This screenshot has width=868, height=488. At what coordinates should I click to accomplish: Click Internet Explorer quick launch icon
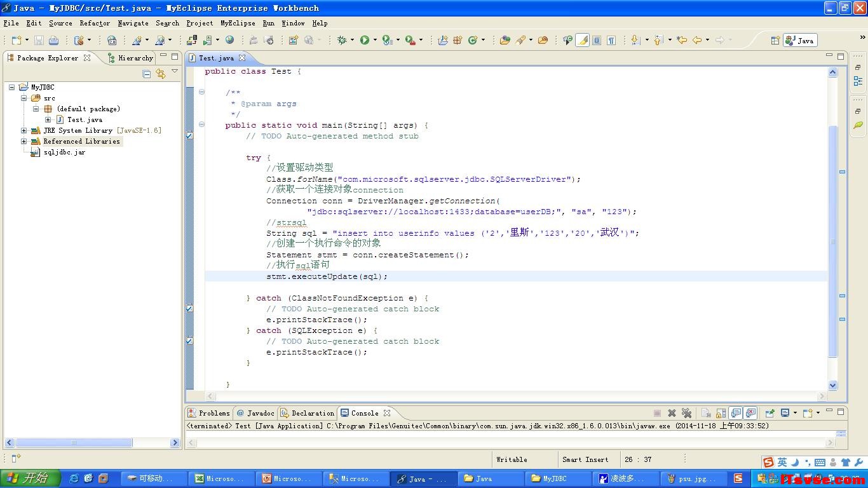pyautogui.click(x=74, y=478)
